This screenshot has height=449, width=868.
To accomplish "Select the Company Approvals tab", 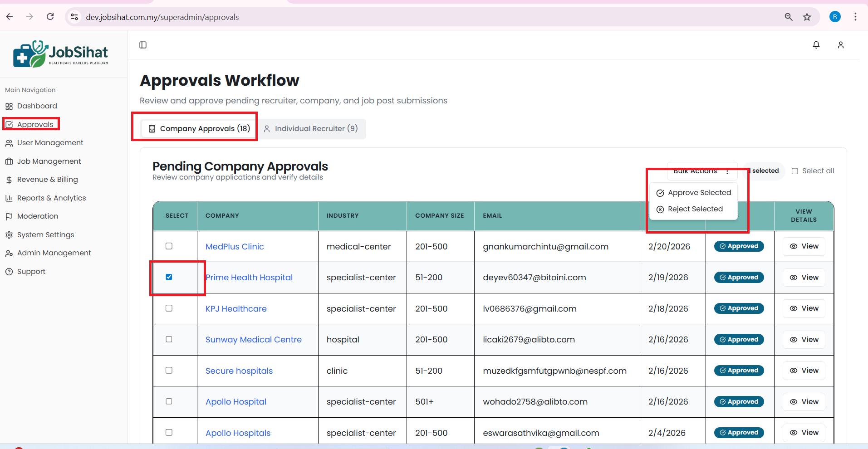I will tap(200, 129).
